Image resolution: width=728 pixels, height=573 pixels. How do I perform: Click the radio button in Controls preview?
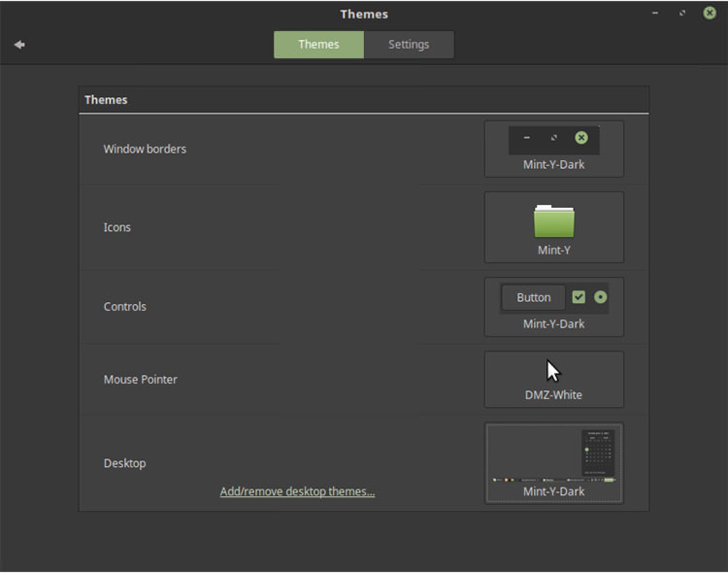[600, 297]
